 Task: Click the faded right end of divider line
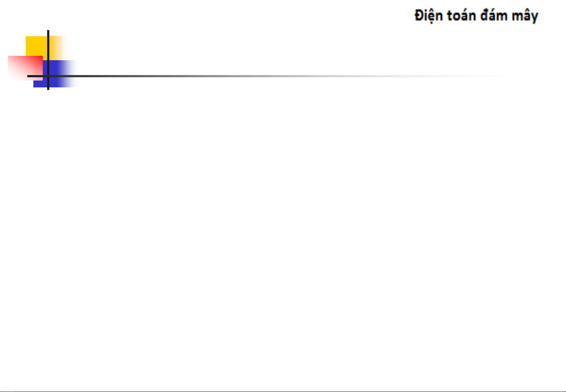click(x=508, y=76)
